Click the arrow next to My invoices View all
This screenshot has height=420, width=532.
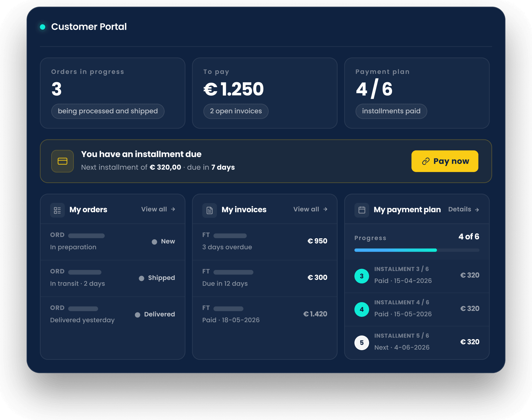(325, 209)
